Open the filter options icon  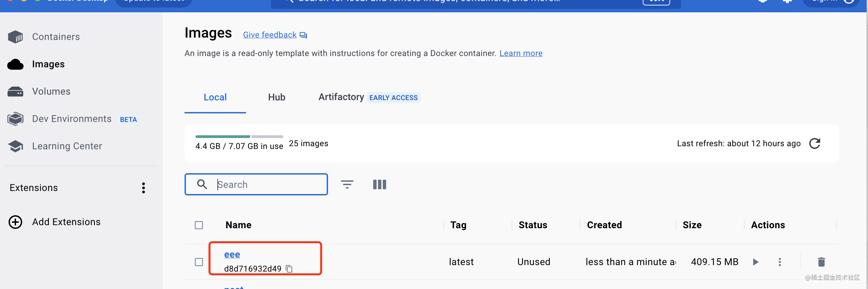pos(347,184)
